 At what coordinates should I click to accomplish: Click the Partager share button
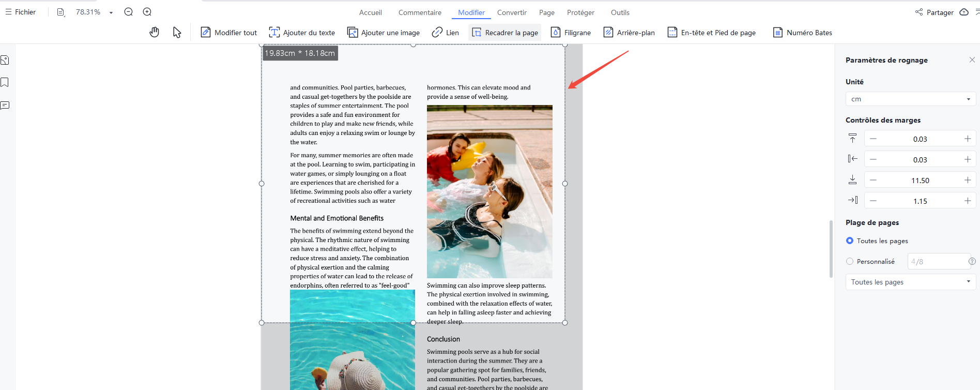[x=935, y=12]
